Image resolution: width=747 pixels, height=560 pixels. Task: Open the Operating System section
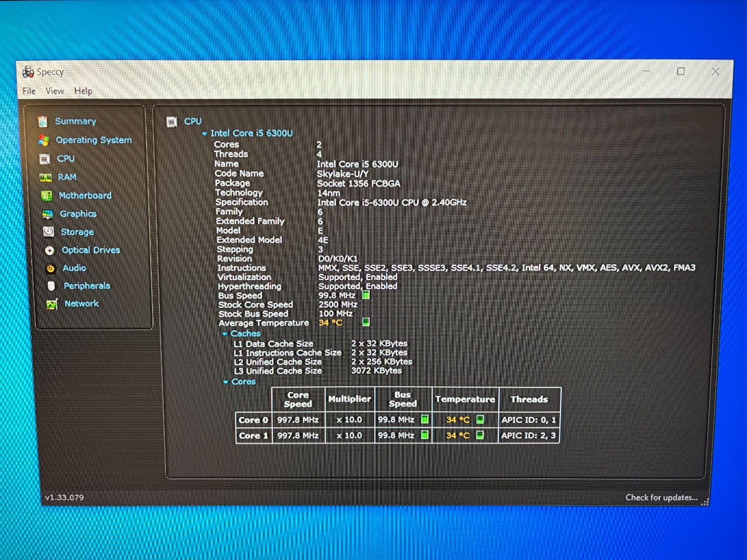coord(94,140)
